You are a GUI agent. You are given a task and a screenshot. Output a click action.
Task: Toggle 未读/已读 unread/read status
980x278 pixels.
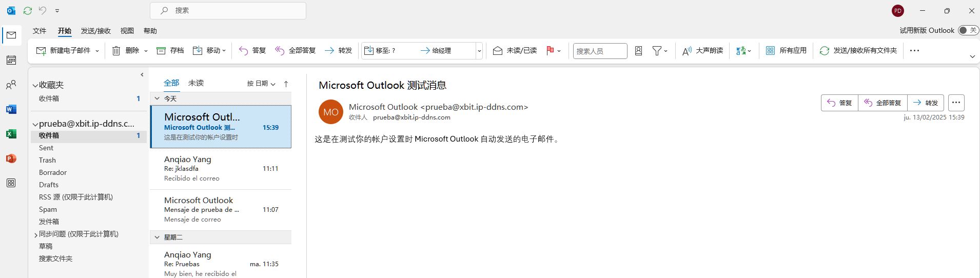[515, 50]
